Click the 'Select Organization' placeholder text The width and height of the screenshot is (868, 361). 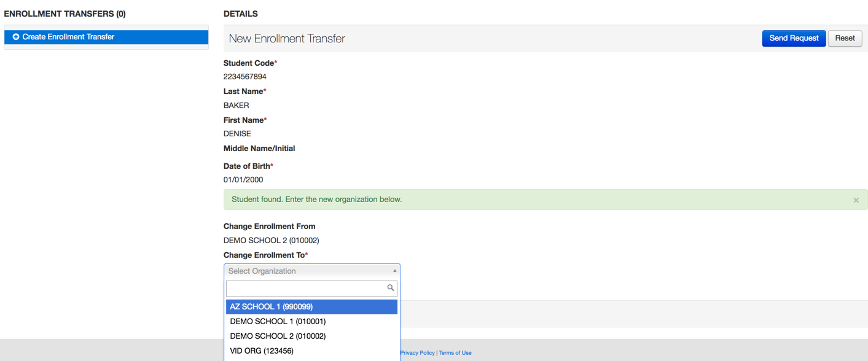click(x=262, y=271)
